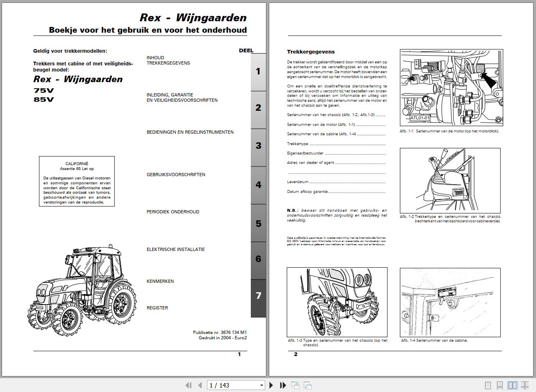The height and width of the screenshot is (392, 536).
Task: Click the Californië warning box
Action: click(77, 181)
